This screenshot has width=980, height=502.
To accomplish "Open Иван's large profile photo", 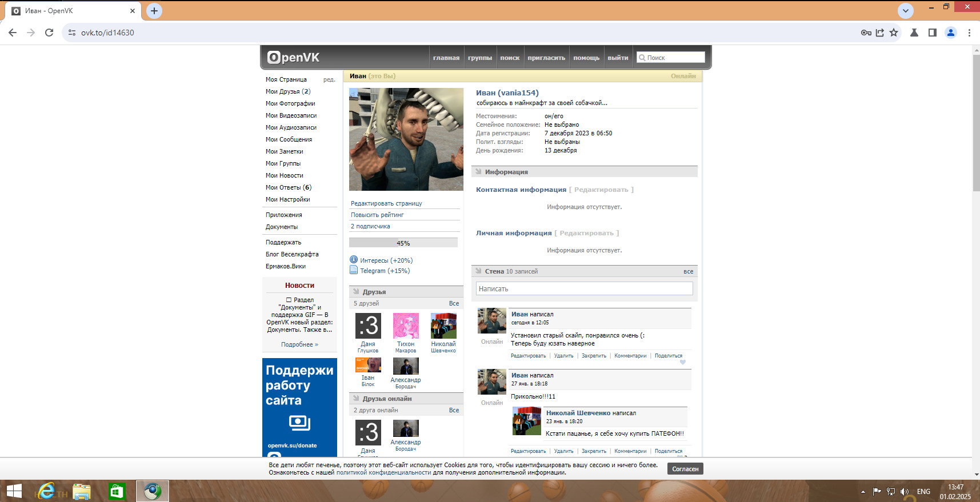I will pos(406,139).
